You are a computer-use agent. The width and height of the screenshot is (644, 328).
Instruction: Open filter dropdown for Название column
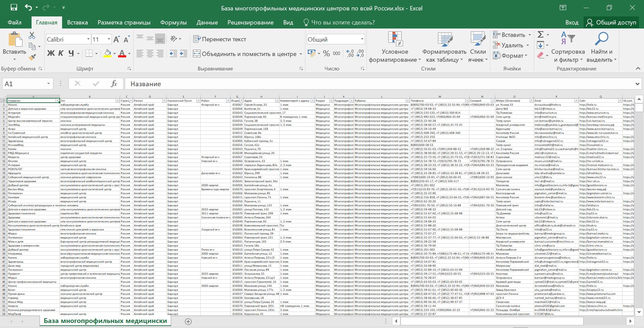click(57, 101)
